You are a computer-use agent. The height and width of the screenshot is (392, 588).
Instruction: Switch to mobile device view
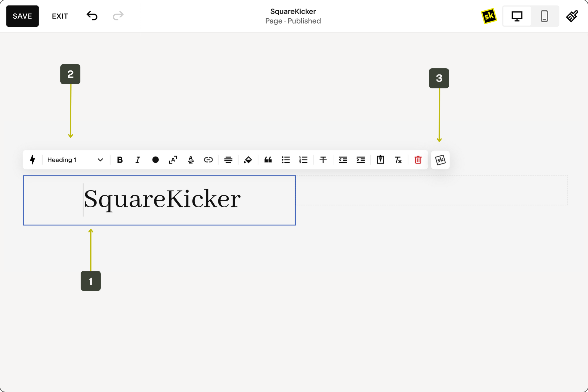544,16
